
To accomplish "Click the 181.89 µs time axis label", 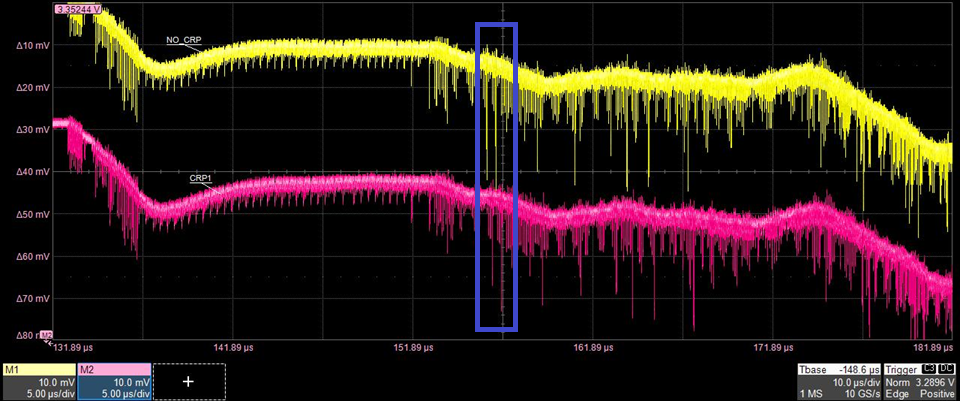I will [x=934, y=348].
